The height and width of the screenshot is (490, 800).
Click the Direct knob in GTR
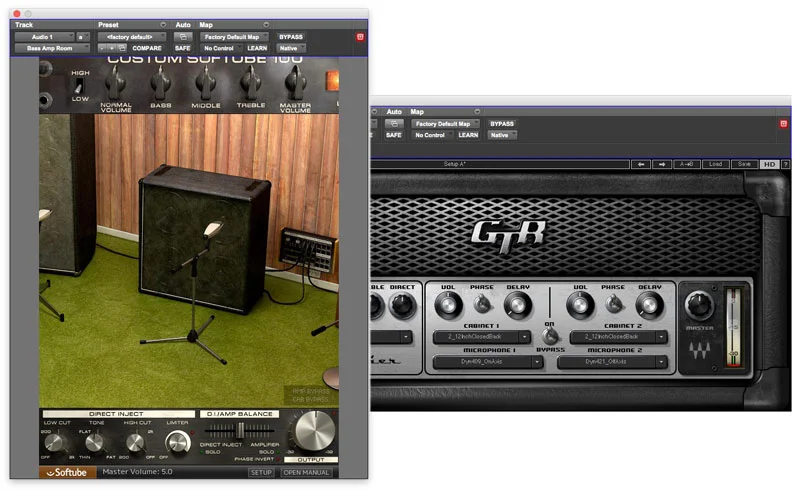(403, 306)
